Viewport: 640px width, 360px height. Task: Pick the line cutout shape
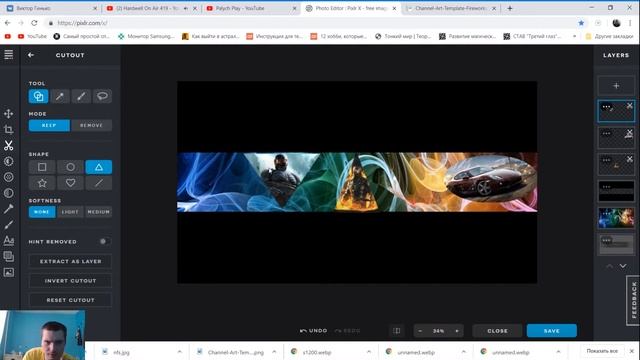(99, 183)
